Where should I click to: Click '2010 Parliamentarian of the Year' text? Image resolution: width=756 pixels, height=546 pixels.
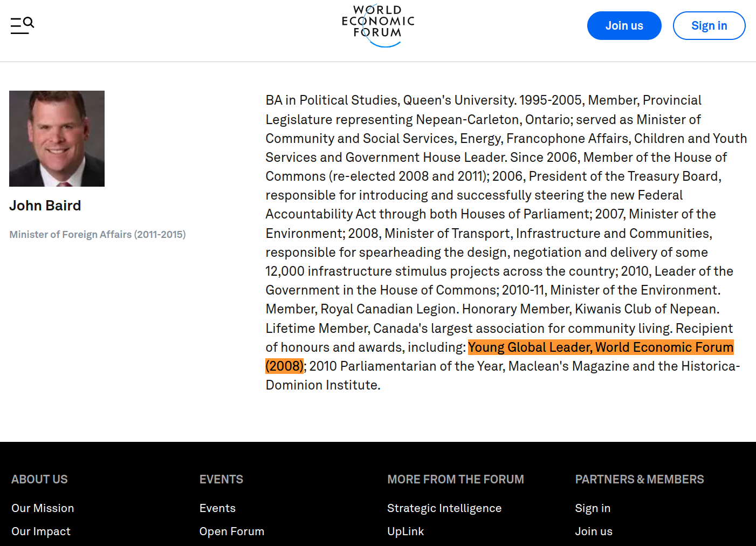click(x=406, y=366)
